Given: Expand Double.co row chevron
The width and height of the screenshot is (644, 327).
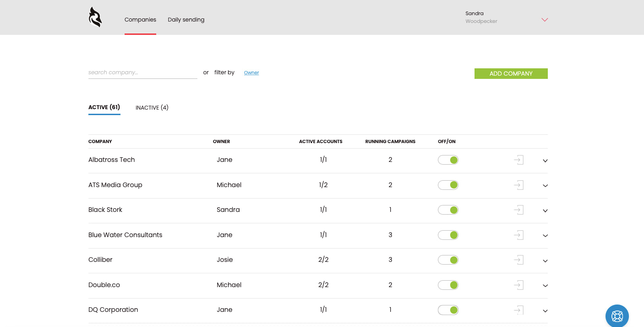Looking at the screenshot, I should (545, 286).
